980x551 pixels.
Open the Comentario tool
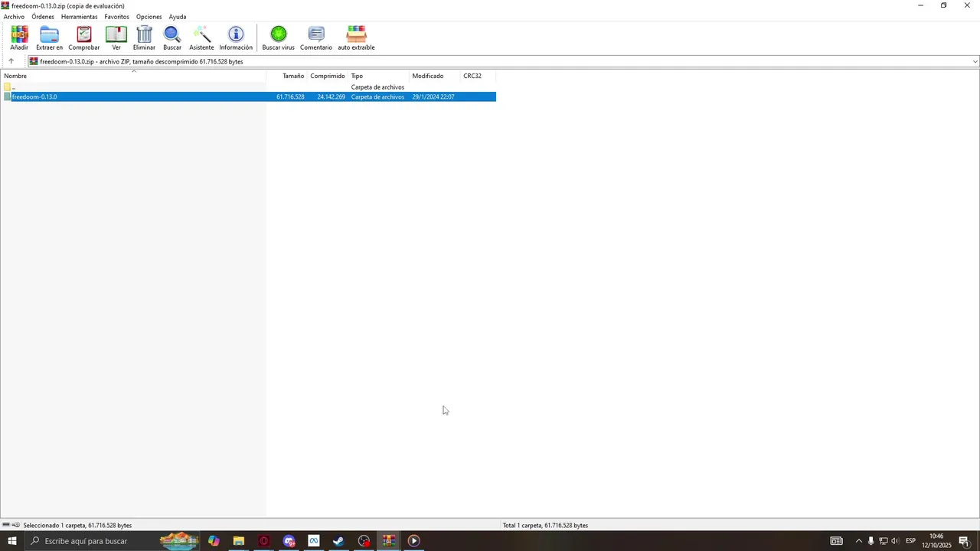[316, 38]
